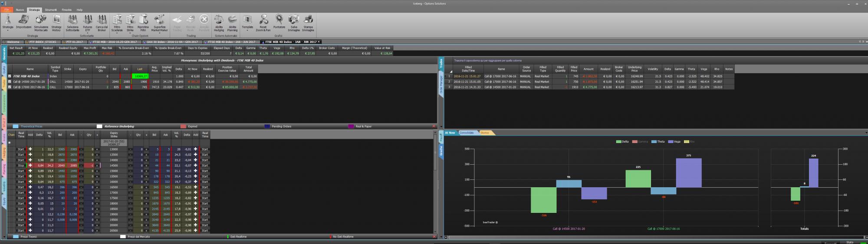Toggle checkbox for Call @ 14500 2017-01-20
This screenshot has height=244, width=868.
click(x=10, y=81)
